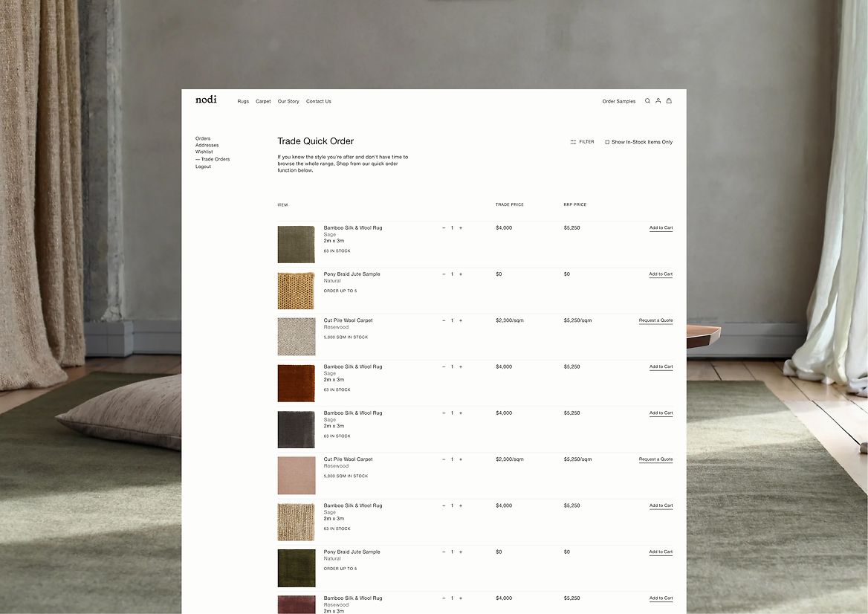Screen dimensions: 868x614
Task: Click Logout in the sidebar
Action: coord(203,167)
